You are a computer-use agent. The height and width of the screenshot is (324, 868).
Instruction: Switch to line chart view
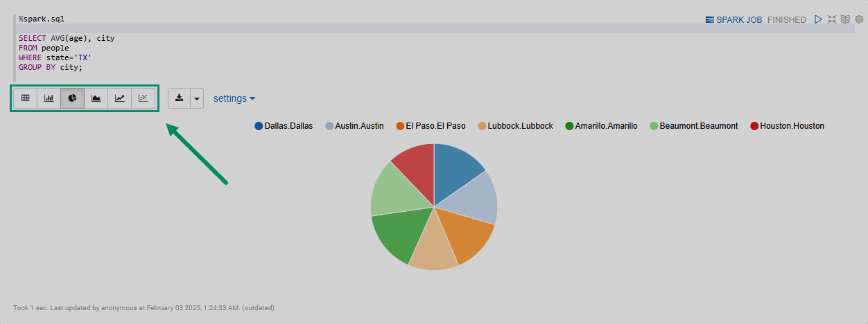point(120,98)
